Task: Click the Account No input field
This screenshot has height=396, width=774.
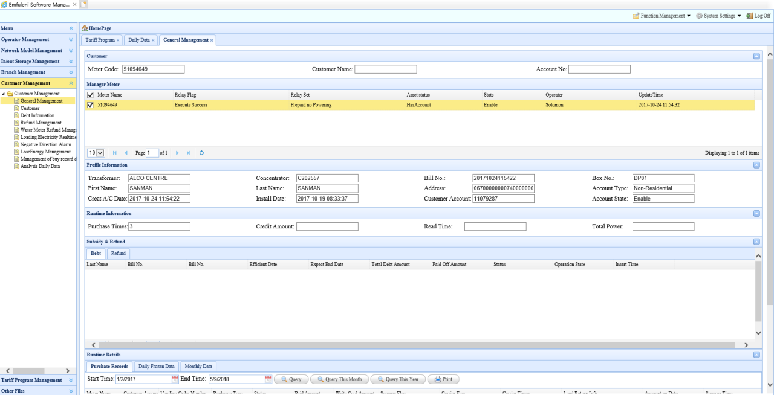Action: [599, 69]
